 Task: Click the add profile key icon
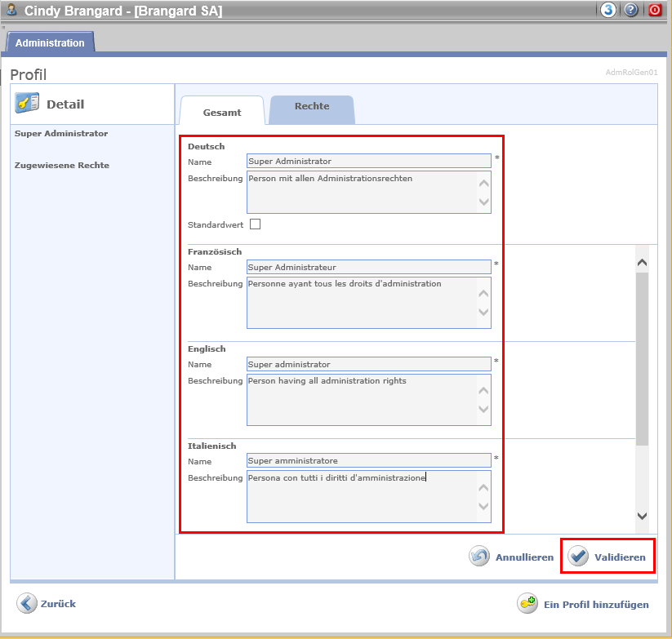[527, 604]
